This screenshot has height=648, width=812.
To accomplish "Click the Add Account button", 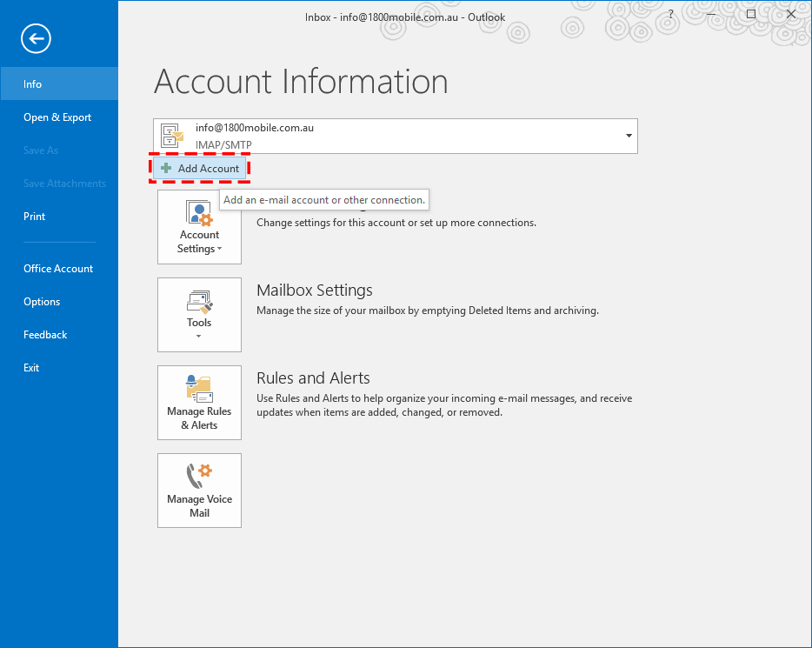I will pyautogui.click(x=200, y=169).
